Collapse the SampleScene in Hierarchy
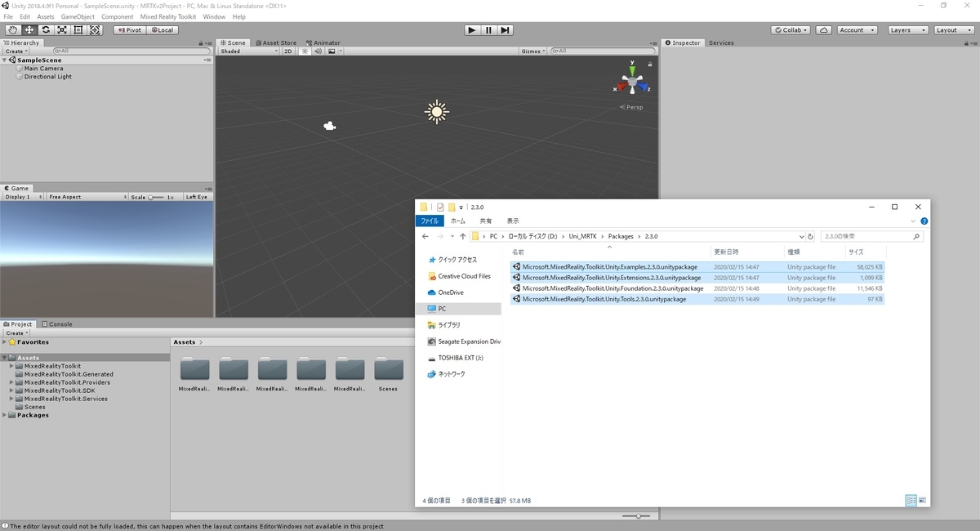The image size is (980, 531). (x=5, y=60)
